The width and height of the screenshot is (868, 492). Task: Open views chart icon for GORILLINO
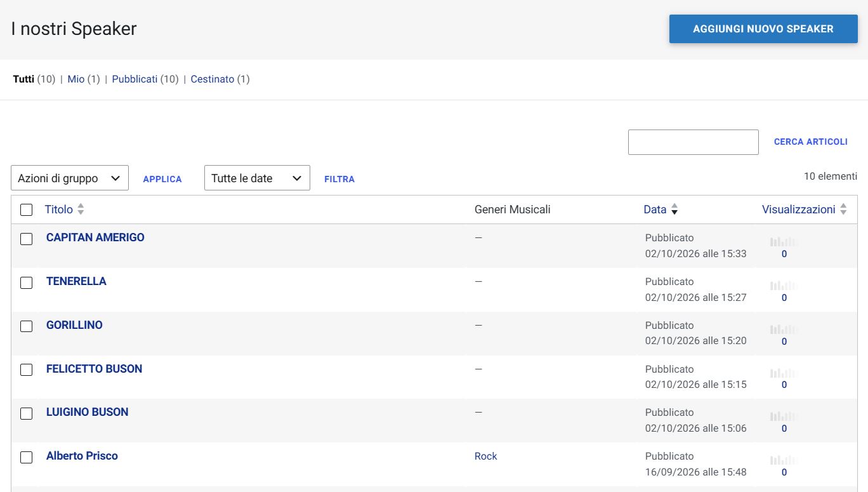tap(784, 329)
